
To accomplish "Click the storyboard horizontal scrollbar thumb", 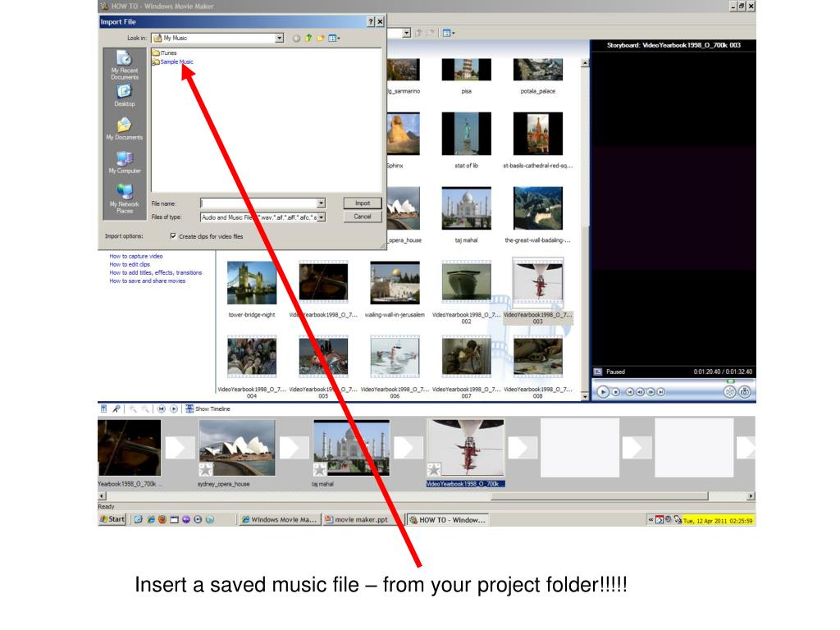I will pos(600,496).
